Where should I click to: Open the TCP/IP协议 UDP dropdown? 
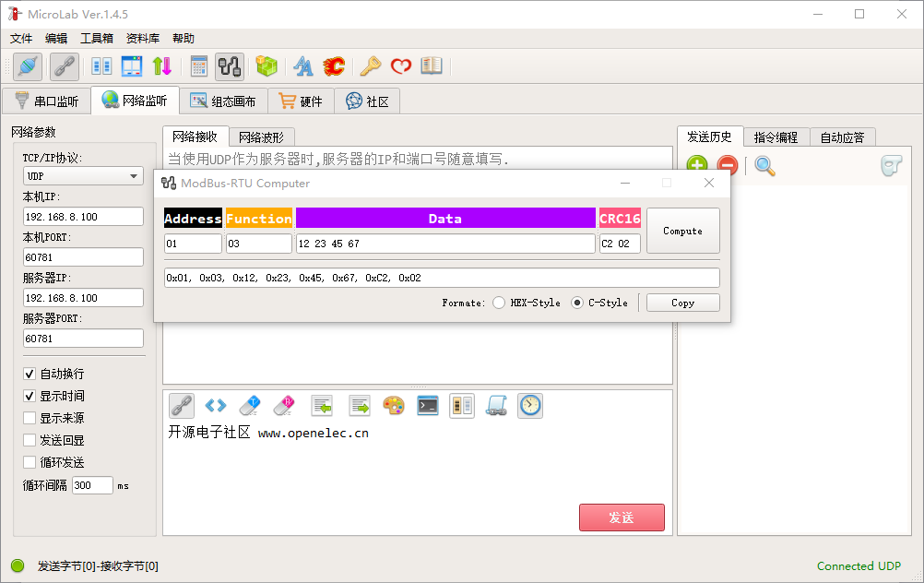pyautogui.click(x=83, y=175)
